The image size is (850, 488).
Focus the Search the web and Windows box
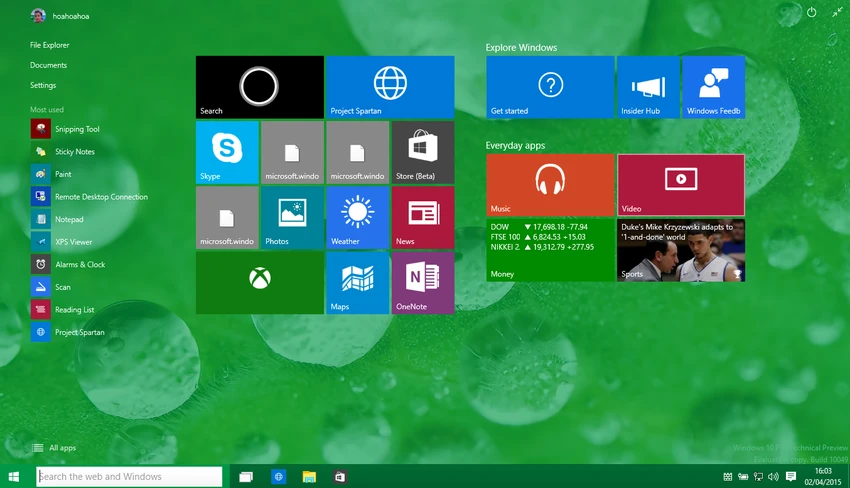129,477
